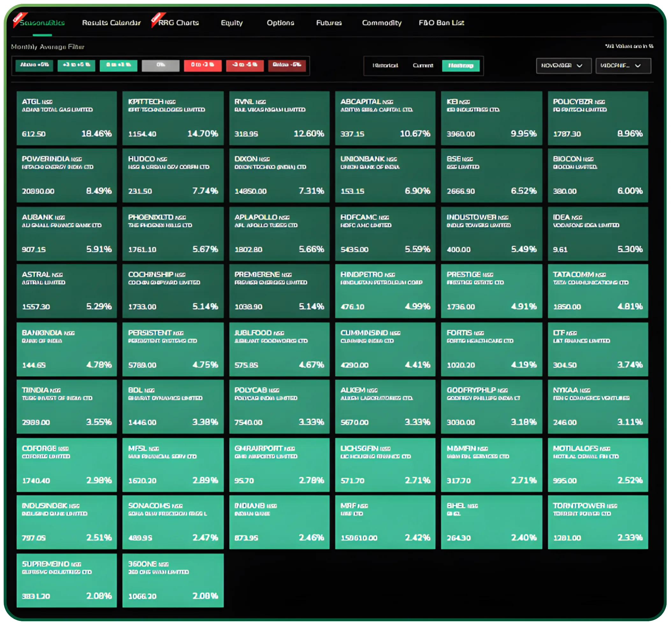
Task: Select the +3 to +6% filter
Action: (76, 66)
